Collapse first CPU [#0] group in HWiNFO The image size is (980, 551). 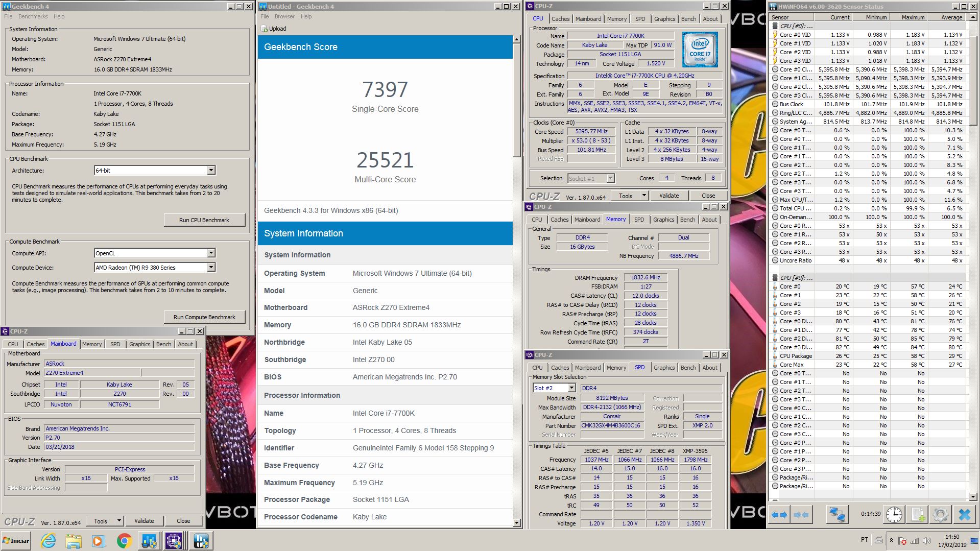(775, 26)
